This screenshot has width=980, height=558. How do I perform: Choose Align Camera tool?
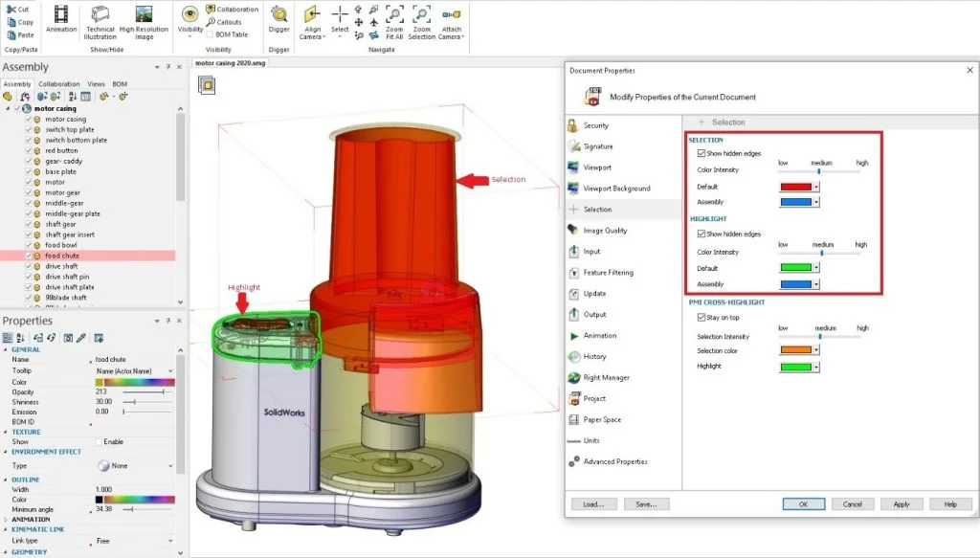click(x=313, y=22)
